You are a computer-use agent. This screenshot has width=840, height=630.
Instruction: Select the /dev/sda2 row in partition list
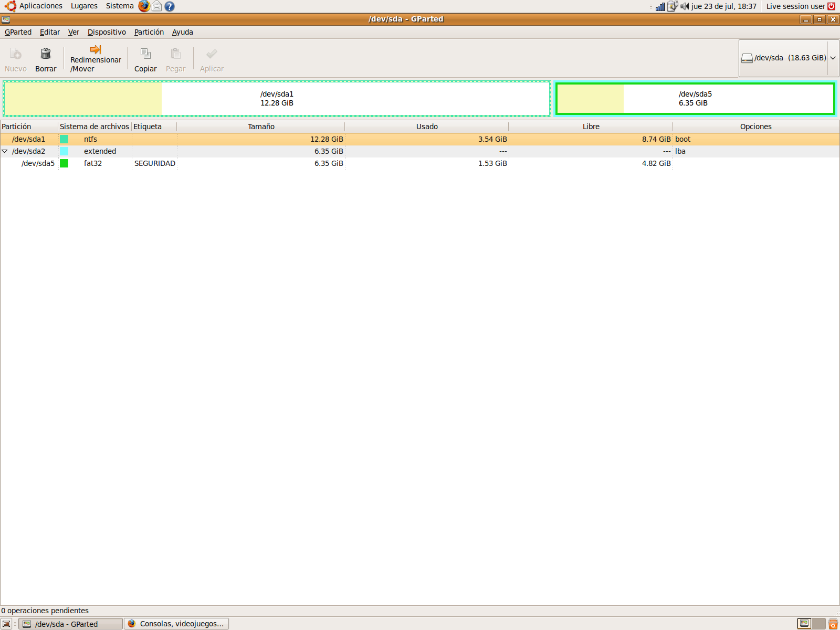(420, 151)
